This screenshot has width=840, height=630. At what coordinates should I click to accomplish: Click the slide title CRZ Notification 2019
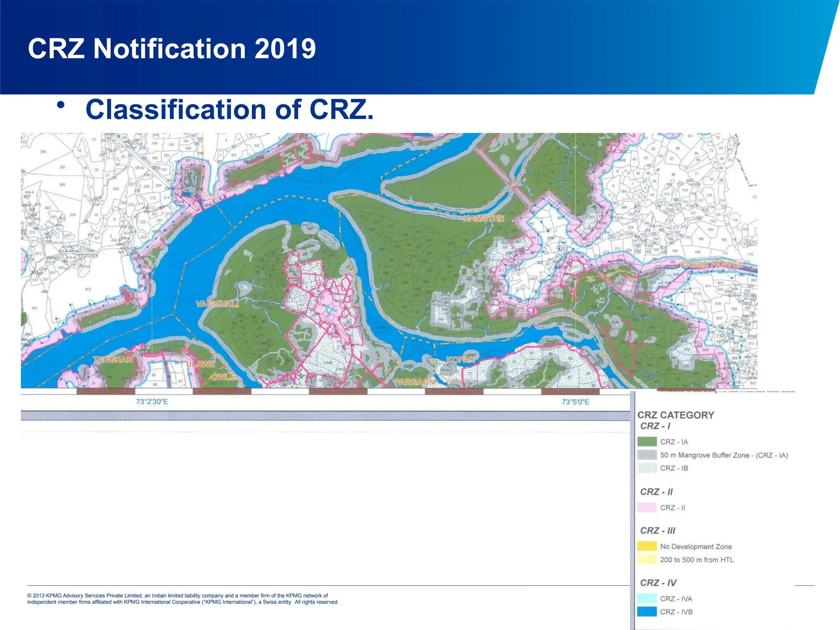pos(172,48)
